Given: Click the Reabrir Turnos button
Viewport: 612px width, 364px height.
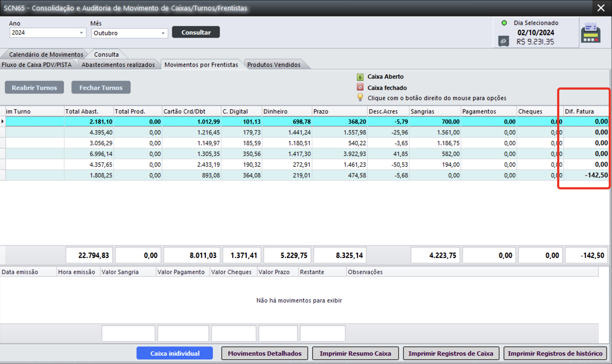Looking at the screenshot, I should [x=34, y=88].
